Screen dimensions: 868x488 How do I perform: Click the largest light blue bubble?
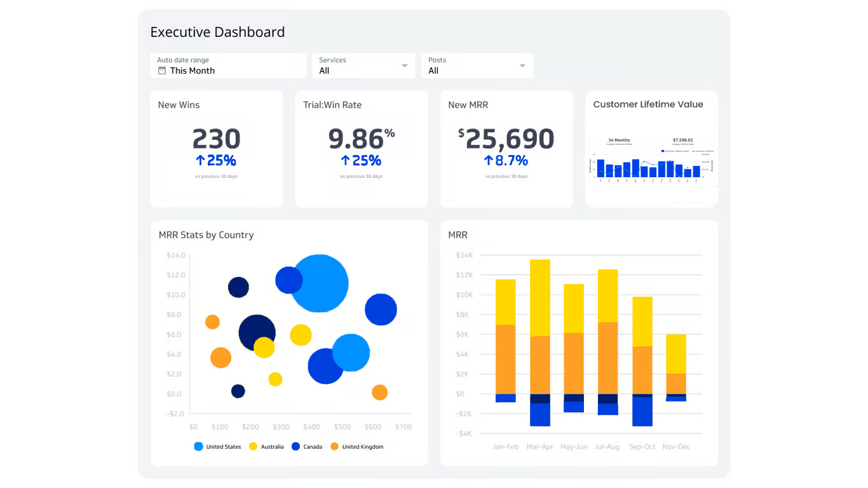pos(320,283)
